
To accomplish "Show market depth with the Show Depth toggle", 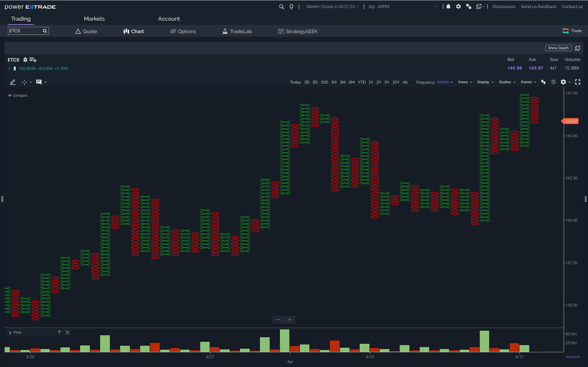I will pos(558,48).
